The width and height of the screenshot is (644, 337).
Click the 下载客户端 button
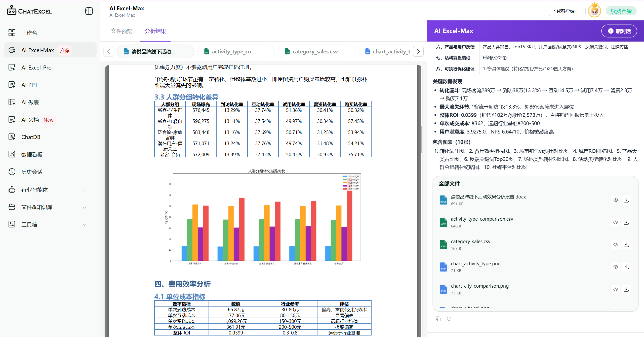point(563,11)
